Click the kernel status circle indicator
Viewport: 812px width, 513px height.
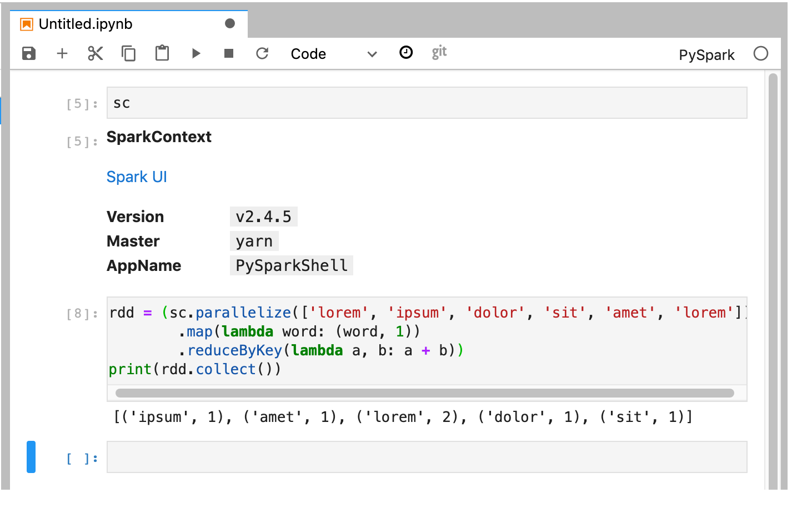(761, 54)
